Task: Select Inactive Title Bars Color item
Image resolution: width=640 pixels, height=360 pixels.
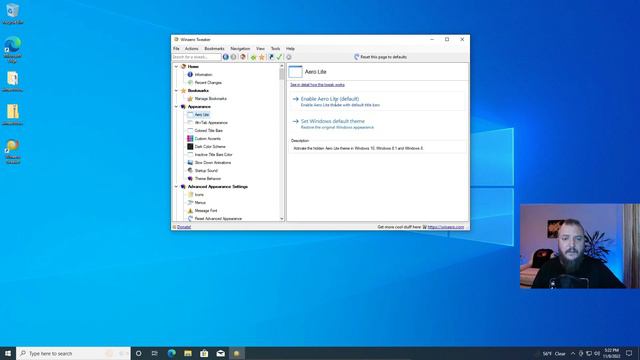Action: coord(213,155)
